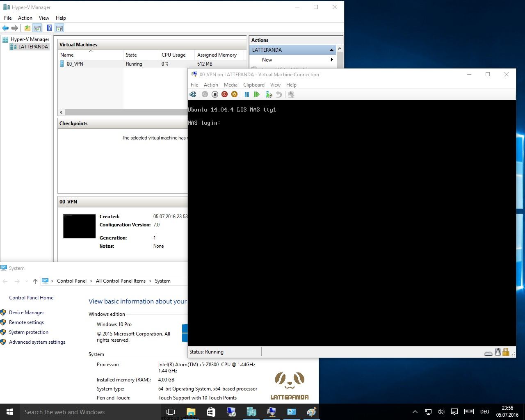The height and width of the screenshot is (420, 525).
Task: Toggle Show/Hide Action Pane icon
Action: point(59,28)
